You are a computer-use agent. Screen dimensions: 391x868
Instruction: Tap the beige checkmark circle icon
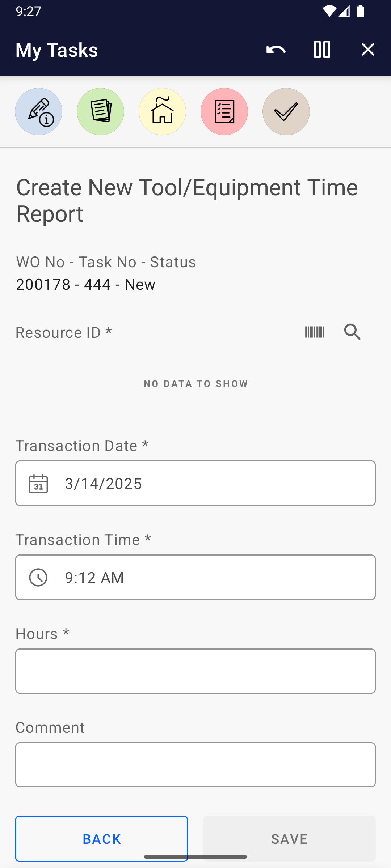pos(286,112)
